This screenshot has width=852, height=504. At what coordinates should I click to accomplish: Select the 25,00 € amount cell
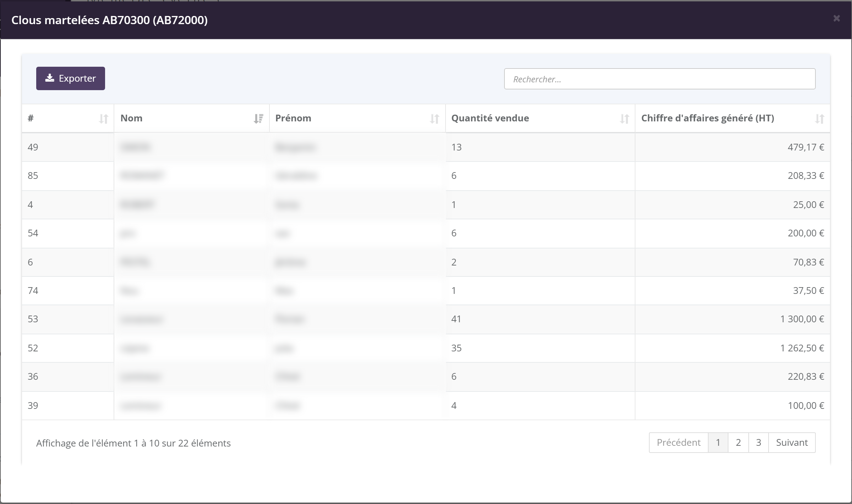(732, 205)
